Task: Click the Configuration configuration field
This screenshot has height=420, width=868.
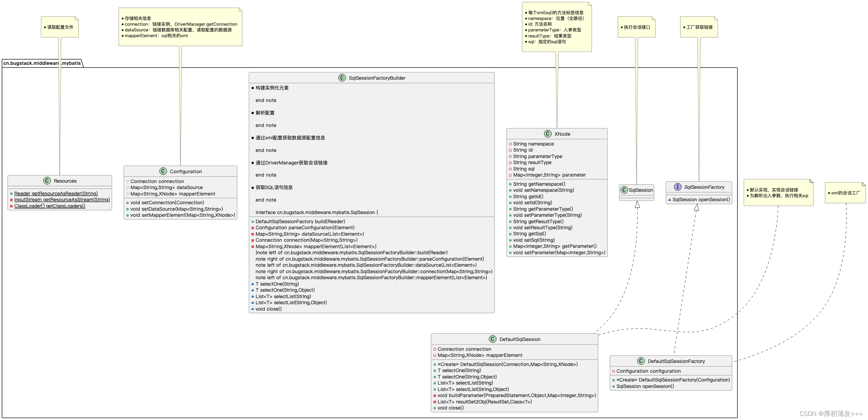Action: pyautogui.click(x=648, y=371)
